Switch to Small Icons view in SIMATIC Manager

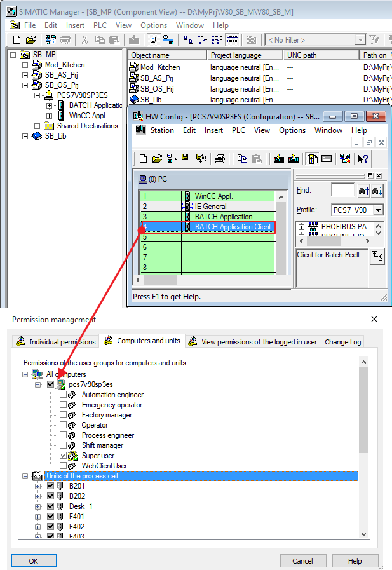(x=203, y=39)
